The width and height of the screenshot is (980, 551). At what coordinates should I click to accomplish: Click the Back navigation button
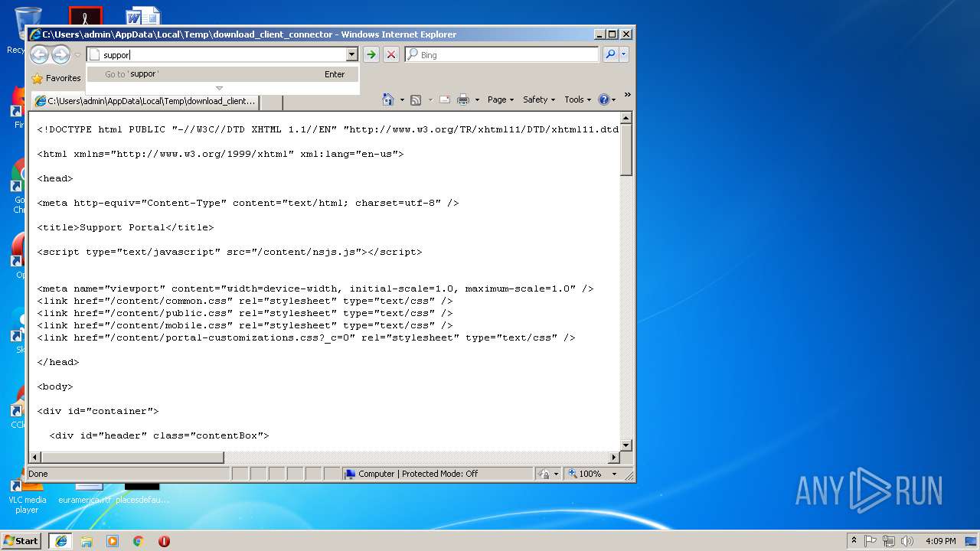pos(40,54)
